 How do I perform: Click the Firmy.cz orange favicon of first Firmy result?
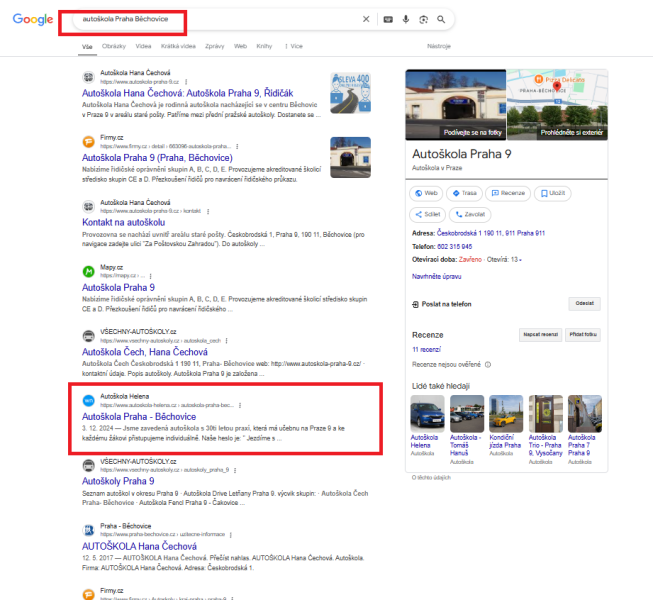pos(88,142)
